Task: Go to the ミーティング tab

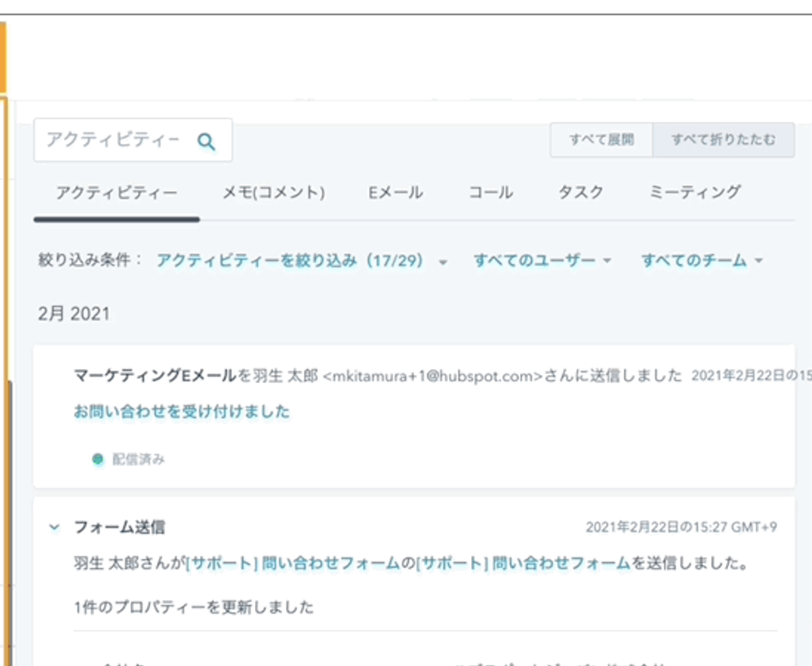Action: [x=695, y=192]
